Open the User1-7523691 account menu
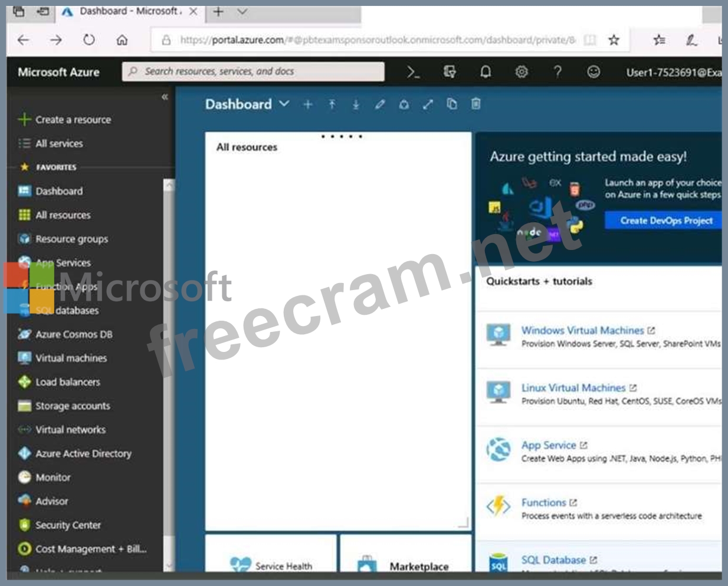Image resolution: width=728 pixels, height=586 pixels. click(x=674, y=72)
